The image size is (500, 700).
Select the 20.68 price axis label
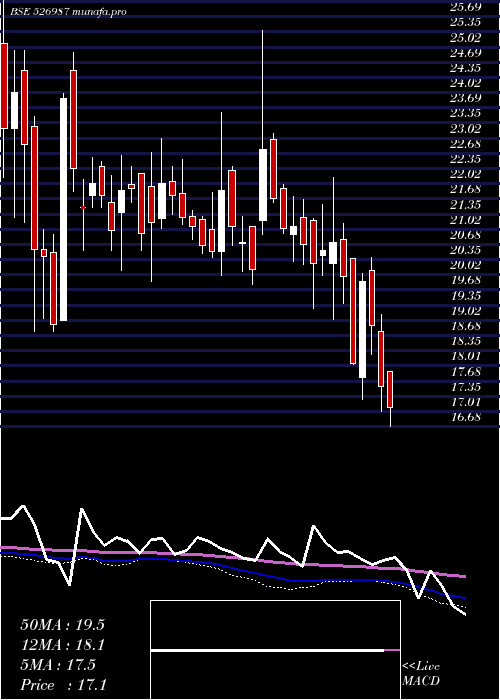click(x=465, y=235)
